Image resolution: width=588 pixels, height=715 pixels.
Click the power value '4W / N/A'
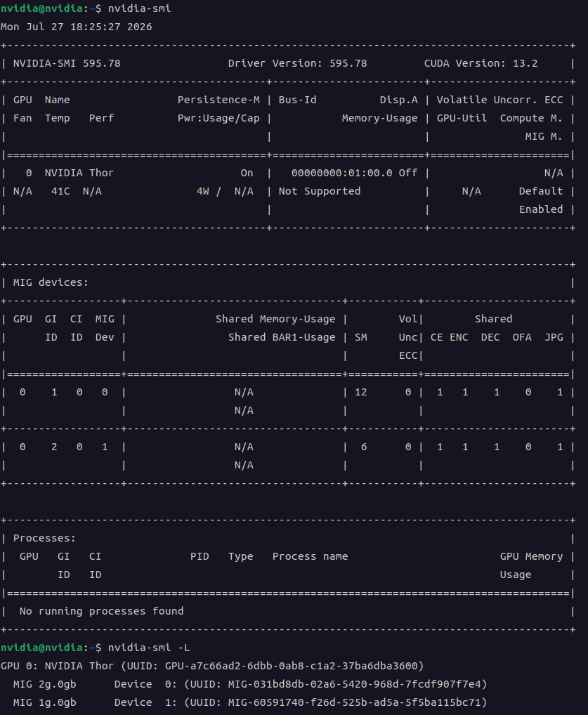click(225, 191)
